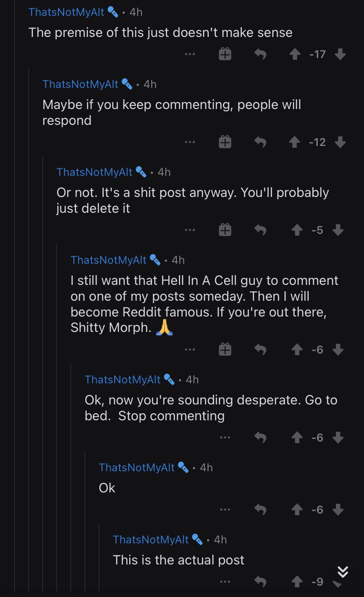Image resolution: width=364 pixels, height=597 pixels.
Task: Tap the reply icon under the 'Ok' comment
Action: pos(260,510)
